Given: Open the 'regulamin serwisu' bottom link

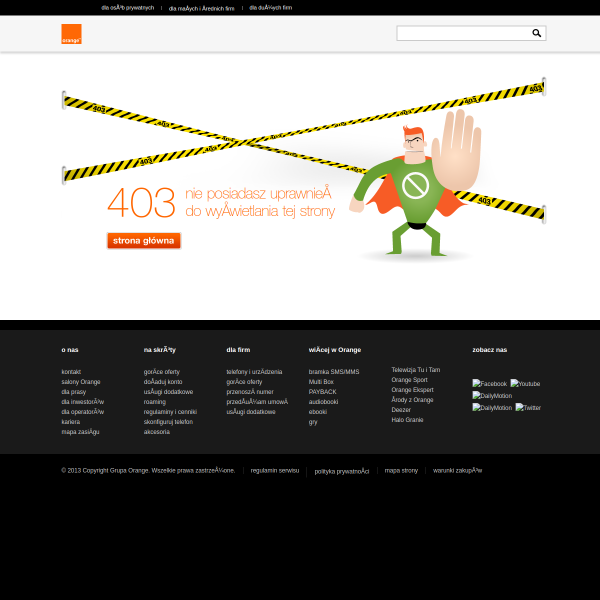Looking at the screenshot, I should point(275,470).
